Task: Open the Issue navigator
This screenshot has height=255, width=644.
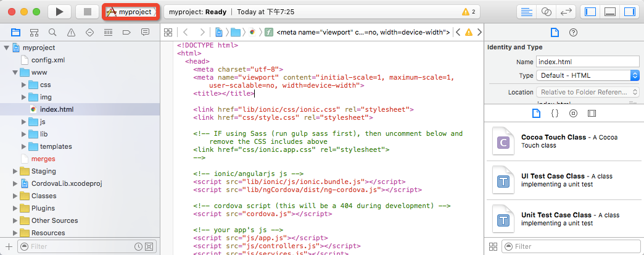Action: (x=71, y=32)
